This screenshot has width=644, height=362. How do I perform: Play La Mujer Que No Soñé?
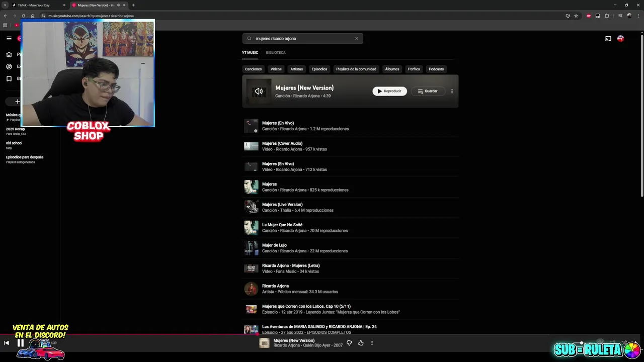click(350, 228)
